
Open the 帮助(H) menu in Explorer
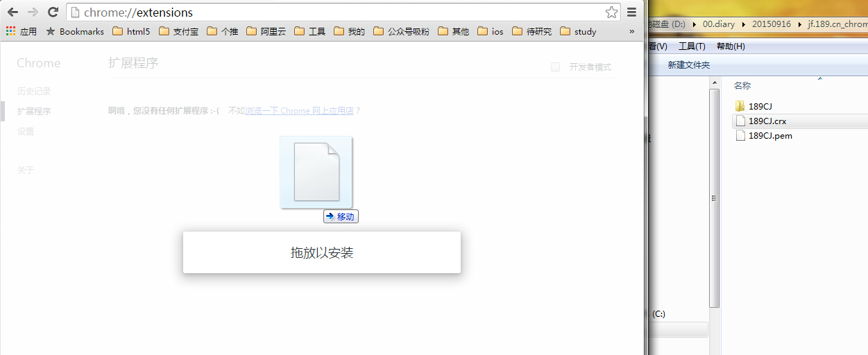731,46
